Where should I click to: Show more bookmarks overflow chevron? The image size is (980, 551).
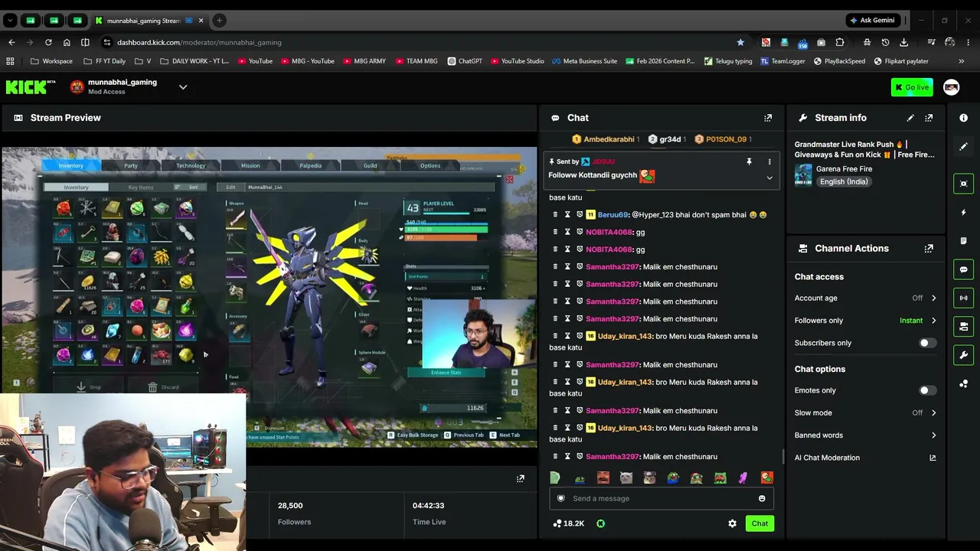(x=961, y=61)
